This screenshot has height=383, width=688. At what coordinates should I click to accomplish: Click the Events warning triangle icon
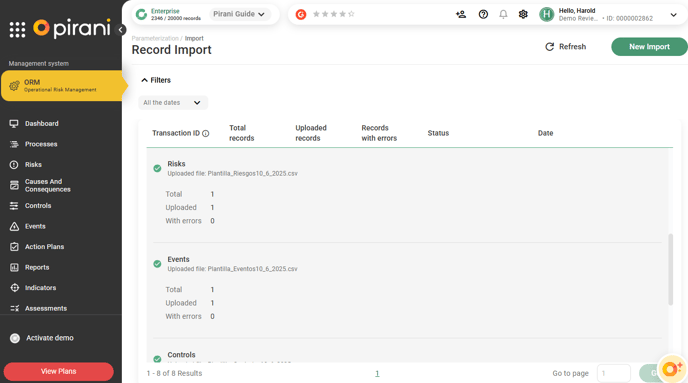point(14,226)
